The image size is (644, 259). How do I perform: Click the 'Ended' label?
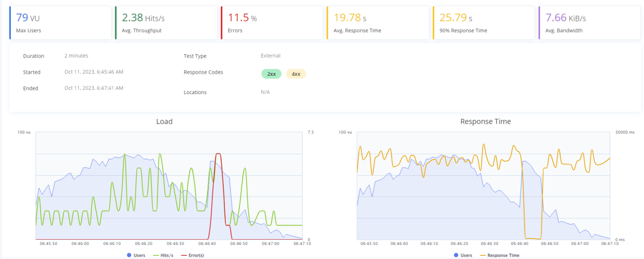click(31, 88)
